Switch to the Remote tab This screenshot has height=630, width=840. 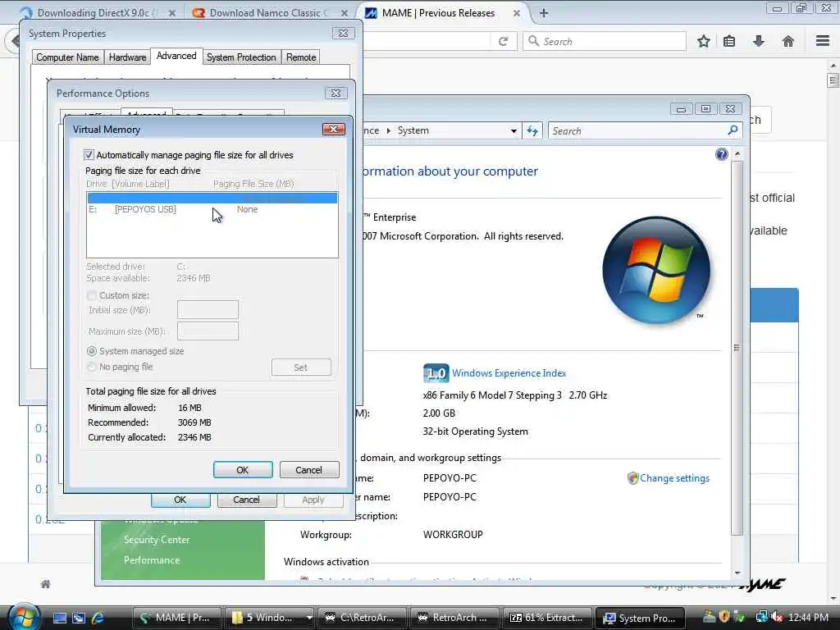301,57
